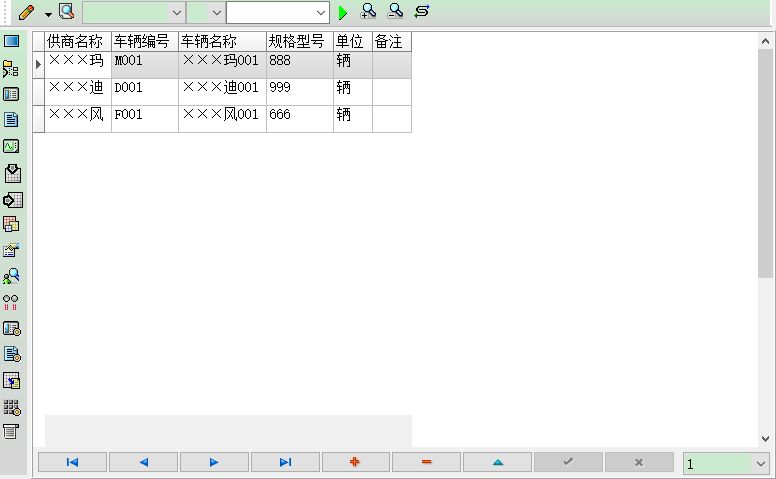Image resolution: width=776 pixels, height=479 pixels.
Task: Click the form with pencil sidebar icon
Action: click(11, 250)
